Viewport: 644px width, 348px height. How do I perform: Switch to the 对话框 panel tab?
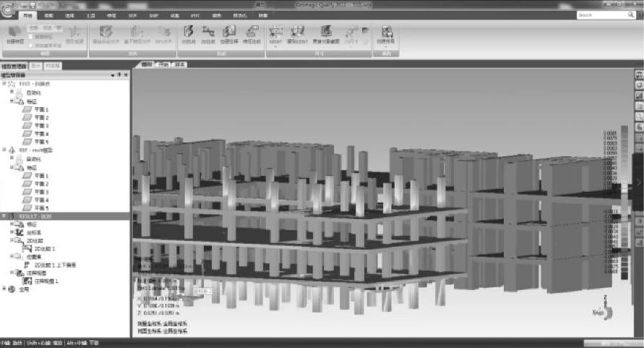[x=53, y=66]
